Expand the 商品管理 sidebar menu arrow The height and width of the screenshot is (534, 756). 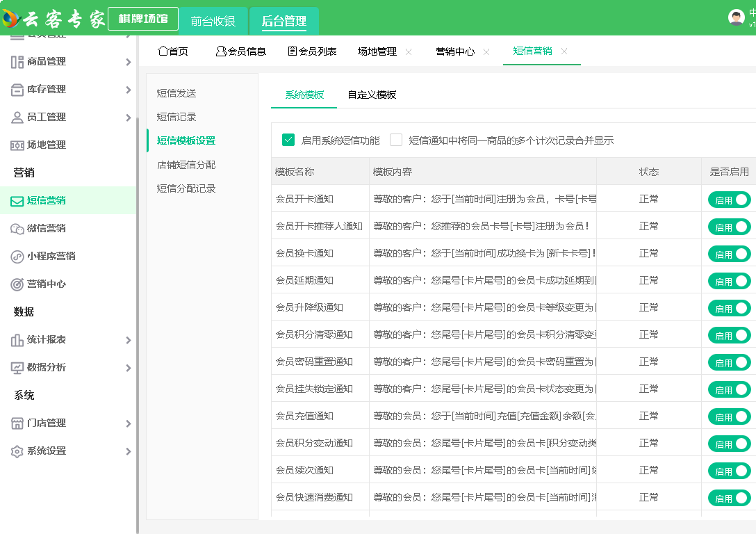[128, 62]
